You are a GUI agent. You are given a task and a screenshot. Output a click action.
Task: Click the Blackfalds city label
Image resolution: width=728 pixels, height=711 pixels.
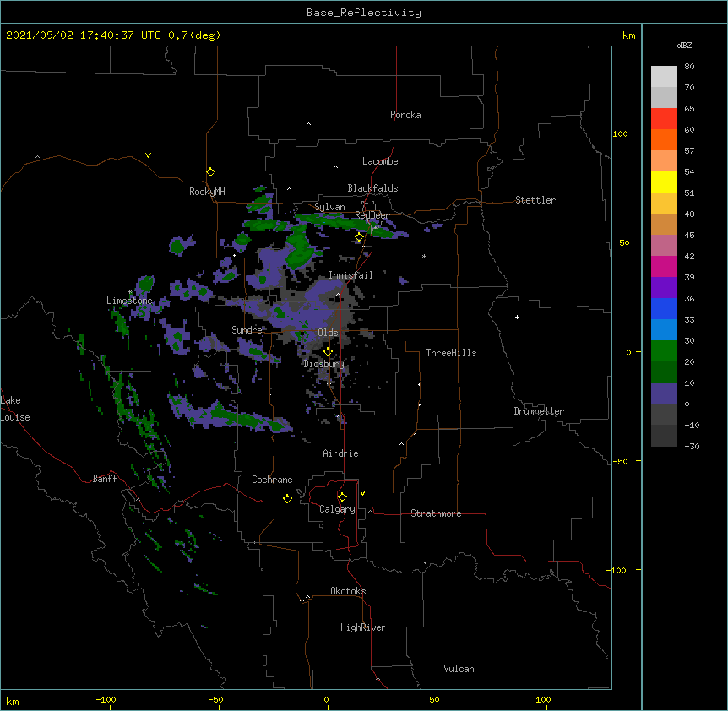[372, 188]
